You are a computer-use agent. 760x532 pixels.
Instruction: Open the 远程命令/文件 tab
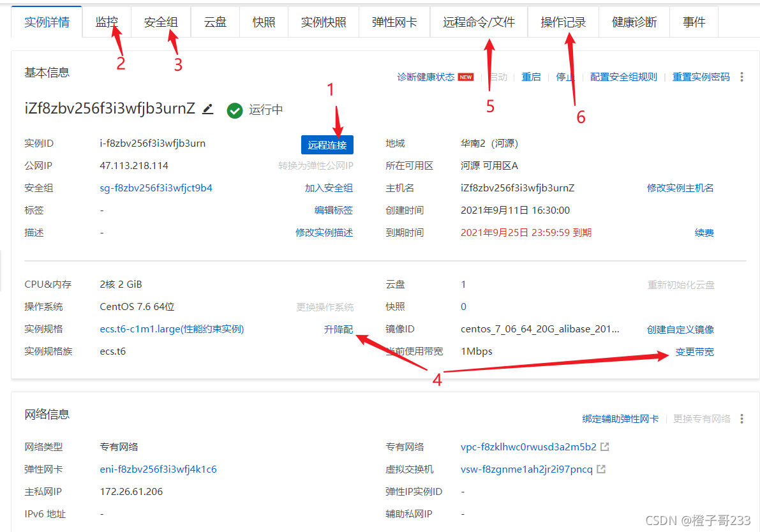coord(479,22)
